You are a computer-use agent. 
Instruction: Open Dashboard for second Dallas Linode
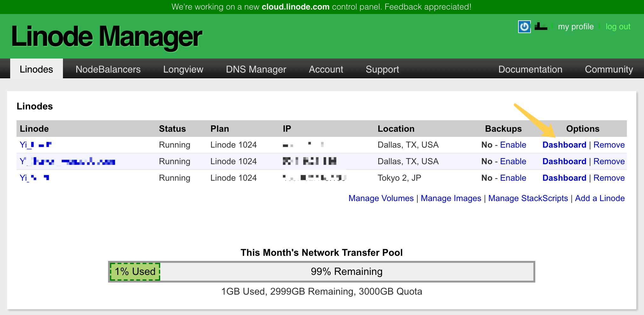click(564, 161)
